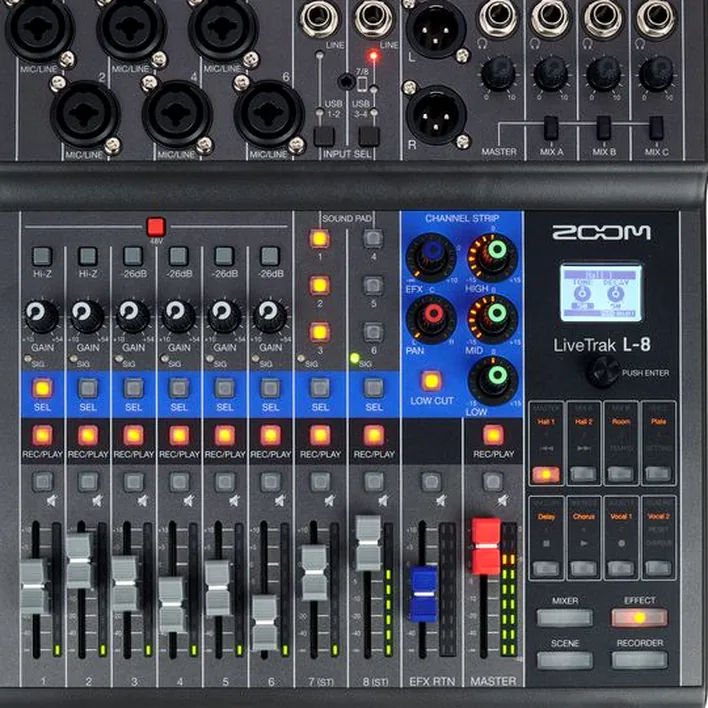Select the Vocal 1 effect button

(x=621, y=569)
